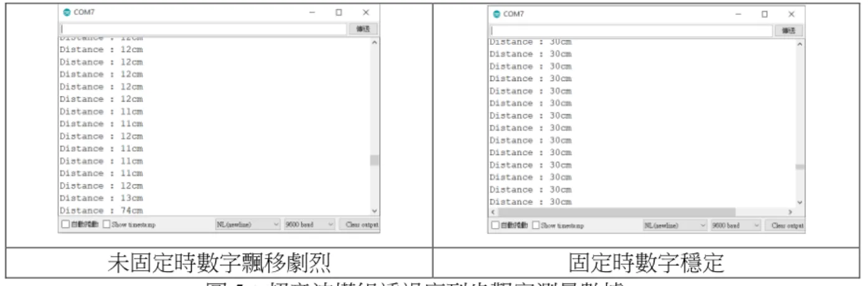
Task: Open the NL (newline) dropdown in the 30cm-readings window
Action: 676,225
